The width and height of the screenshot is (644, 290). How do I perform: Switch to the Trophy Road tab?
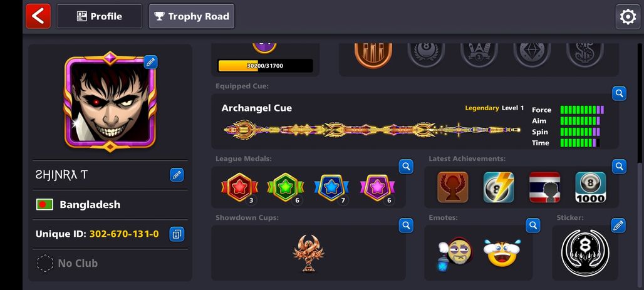click(192, 16)
